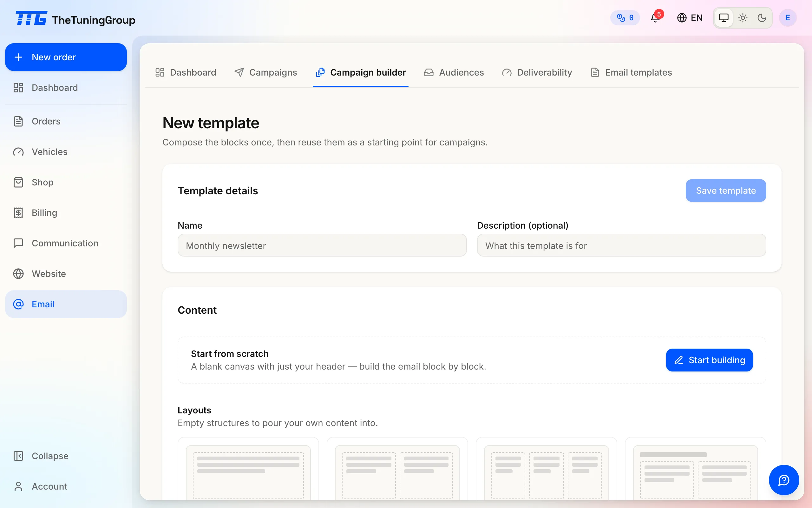Viewport: 812px width, 508px height.
Task: Switch to the Campaigns tab
Action: click(x=266, y=72)
